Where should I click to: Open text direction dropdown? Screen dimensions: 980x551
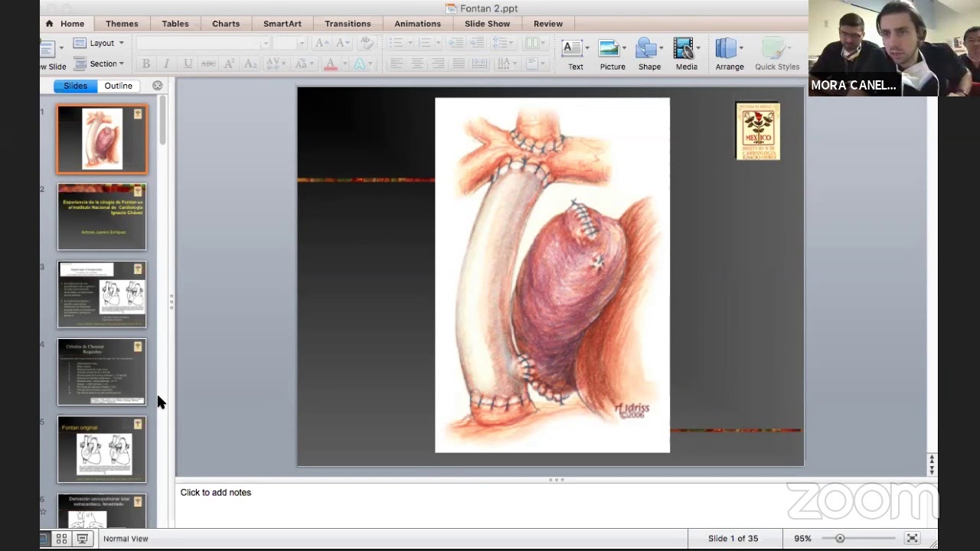click(507, 64)
